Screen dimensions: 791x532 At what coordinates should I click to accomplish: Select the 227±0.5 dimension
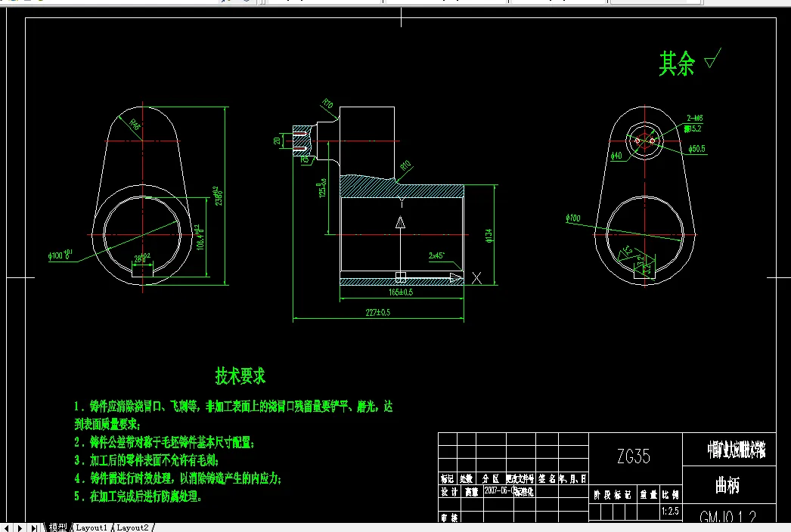click(x=378, y=313)
